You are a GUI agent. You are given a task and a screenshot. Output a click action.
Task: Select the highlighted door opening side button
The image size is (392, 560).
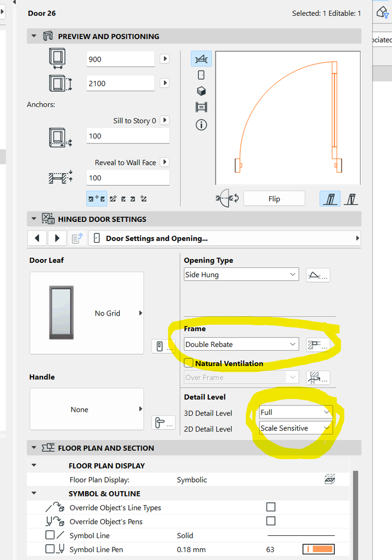tap(330, 198)
